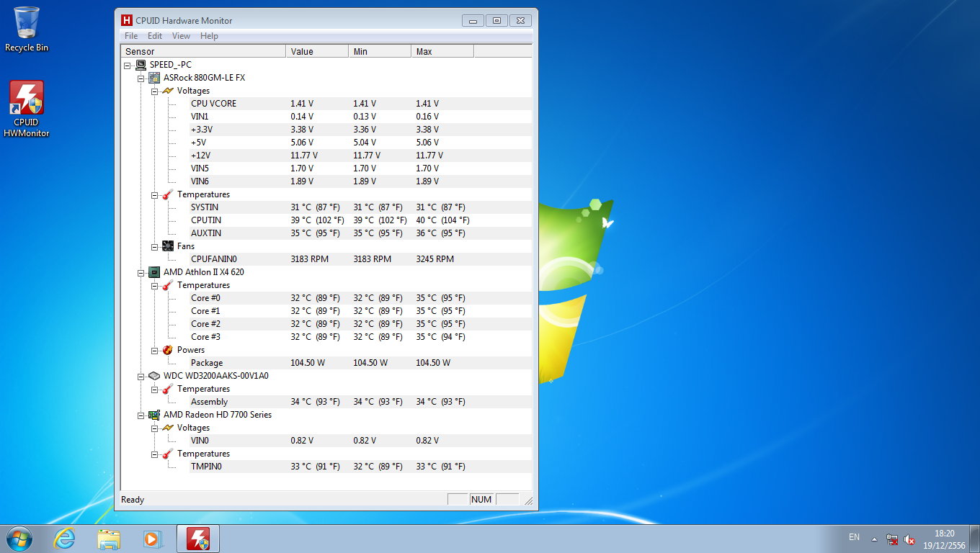Click the 3183 RPM value for CPUFANIN0

(309, 259)
